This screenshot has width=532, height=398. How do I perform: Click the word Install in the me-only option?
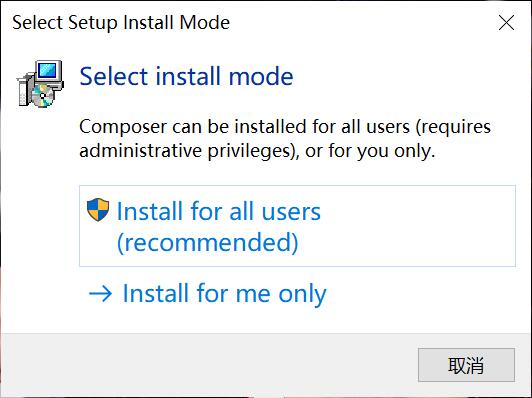pos(155,293)
